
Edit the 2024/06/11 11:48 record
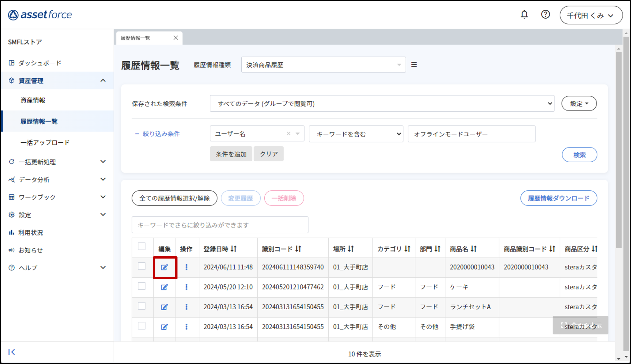164,267
